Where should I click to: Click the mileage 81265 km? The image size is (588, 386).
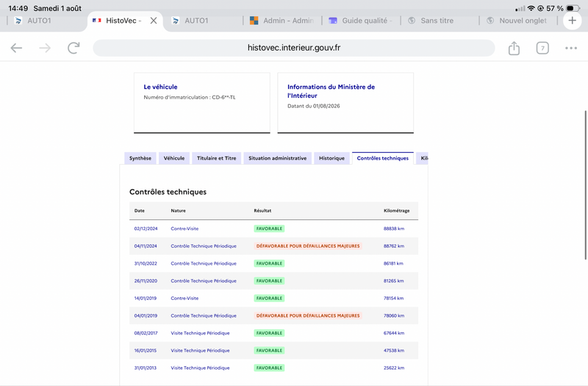click(393, 281)
